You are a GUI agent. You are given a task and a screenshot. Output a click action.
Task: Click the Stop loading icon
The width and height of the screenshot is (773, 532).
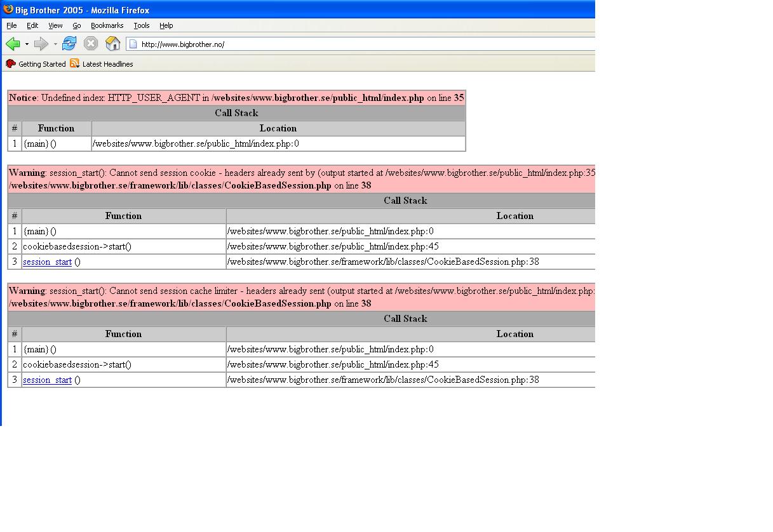click(x=91, y=43)
